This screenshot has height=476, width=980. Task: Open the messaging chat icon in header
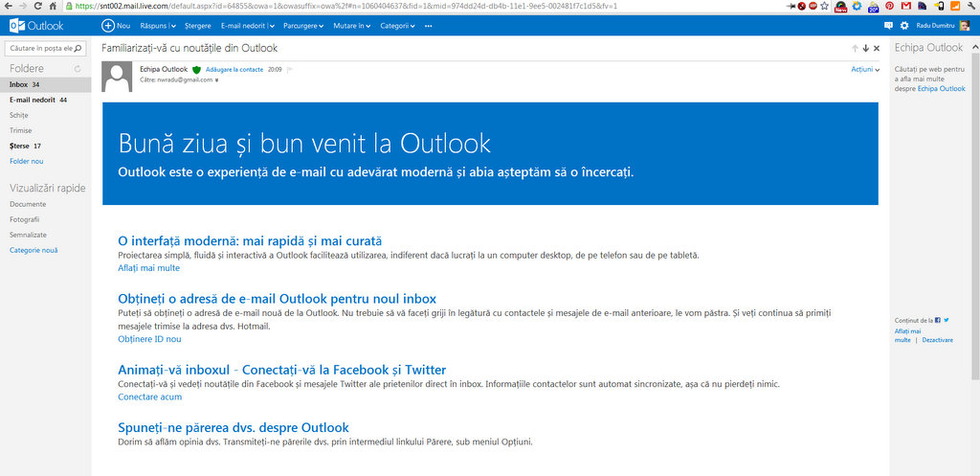889,26
